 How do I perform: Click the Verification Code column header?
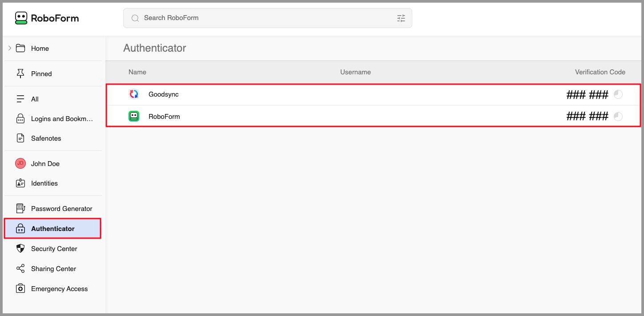pos(600,72)
